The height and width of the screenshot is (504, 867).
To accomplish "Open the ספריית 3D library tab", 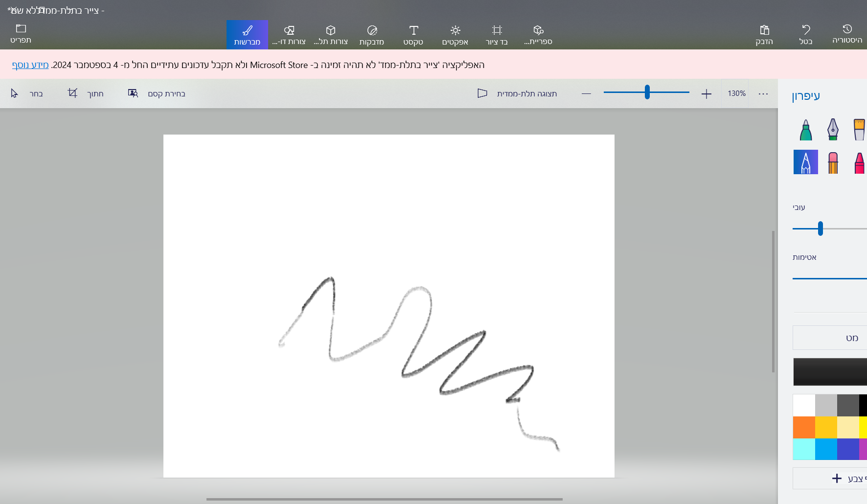I will (x=538, y=35).
